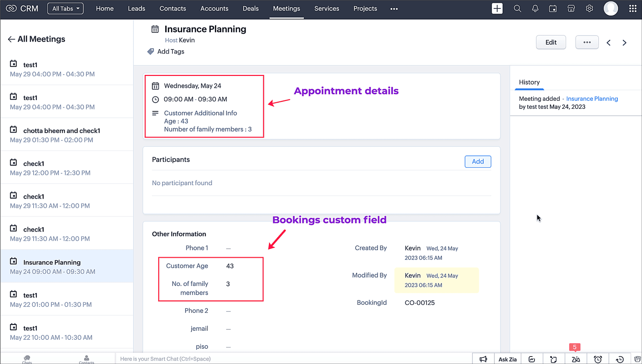Expand more tabs via ellipsis in nav bar

click(394, 9)
